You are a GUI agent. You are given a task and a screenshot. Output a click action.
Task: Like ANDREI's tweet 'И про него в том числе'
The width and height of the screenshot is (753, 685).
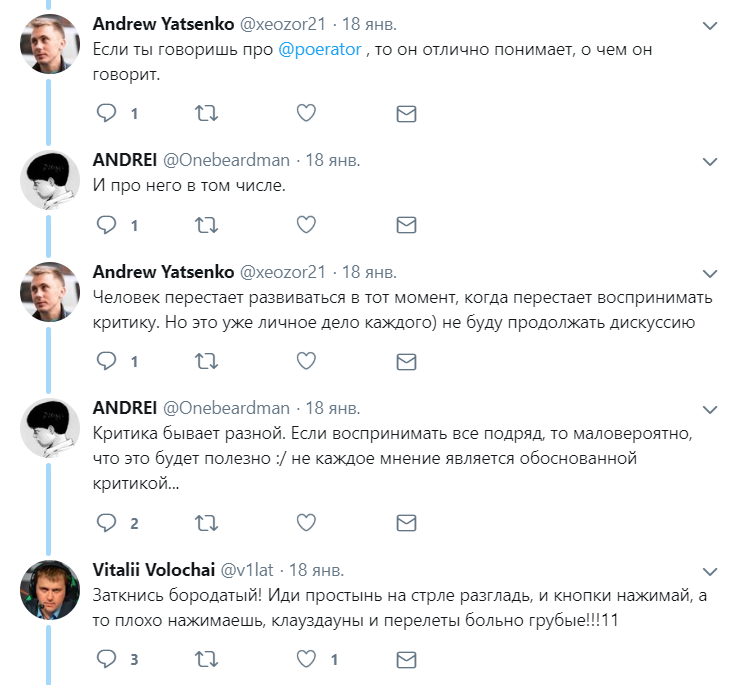[306, 225]
